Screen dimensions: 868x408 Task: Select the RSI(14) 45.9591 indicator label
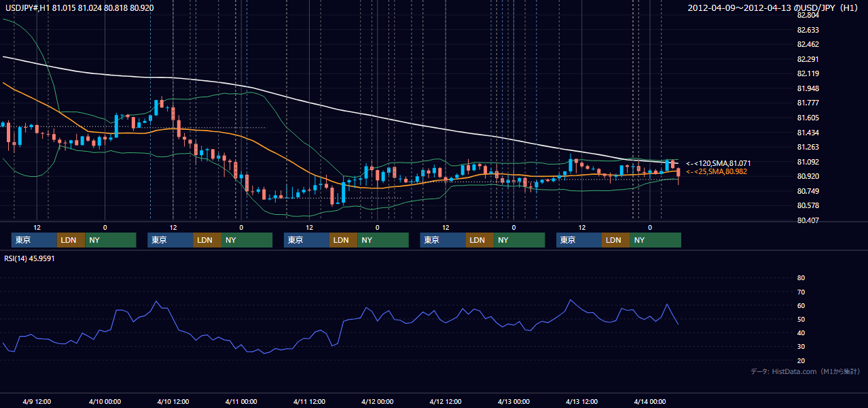click(x=30, y=258)
